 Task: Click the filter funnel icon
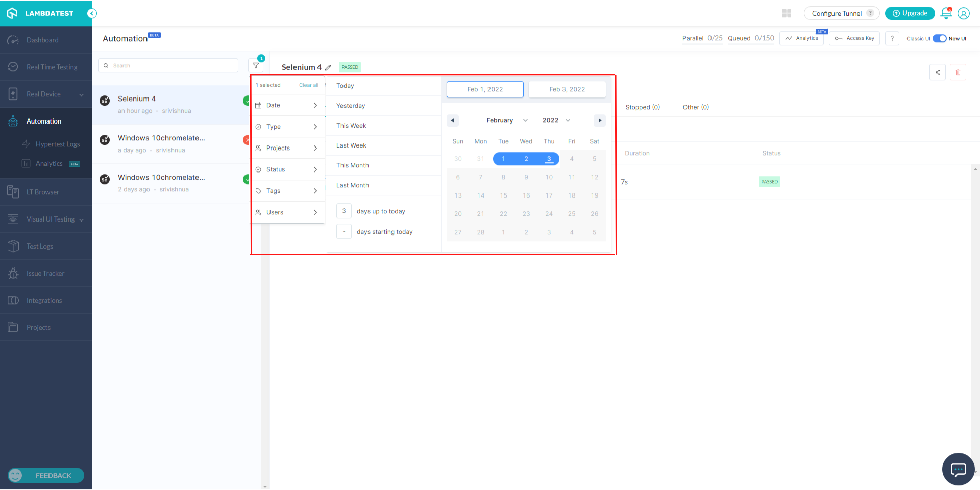click(x=256, y=65)
